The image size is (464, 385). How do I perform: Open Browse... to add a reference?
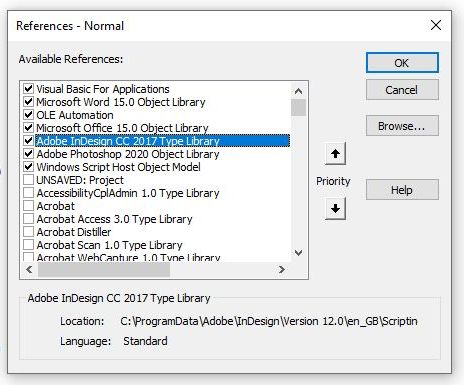coord(402,126)
